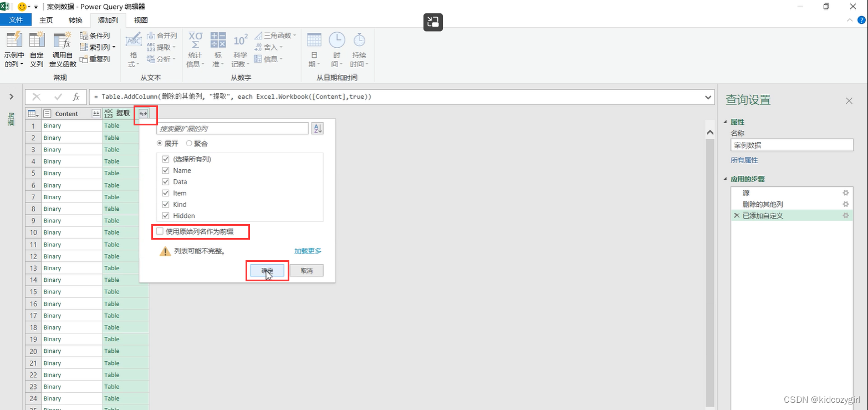The image size is (868, 410).
Task: Click the table icon at grid top-left corner
Action: pos(33,113)
